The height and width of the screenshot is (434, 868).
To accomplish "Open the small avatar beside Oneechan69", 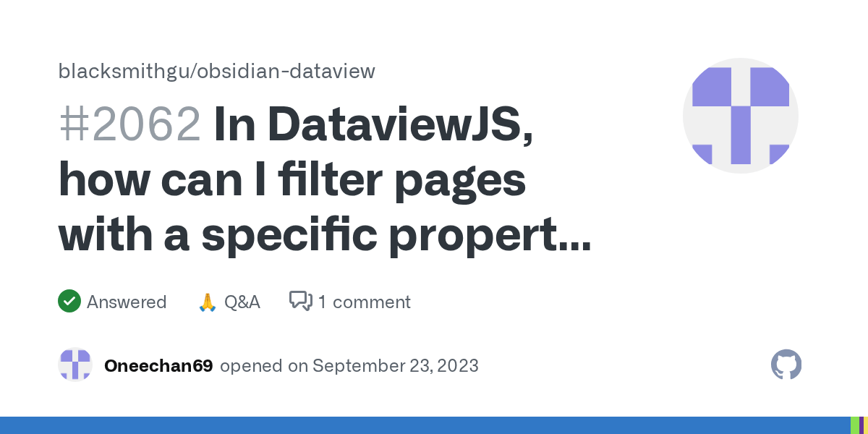I will (75, 365).
